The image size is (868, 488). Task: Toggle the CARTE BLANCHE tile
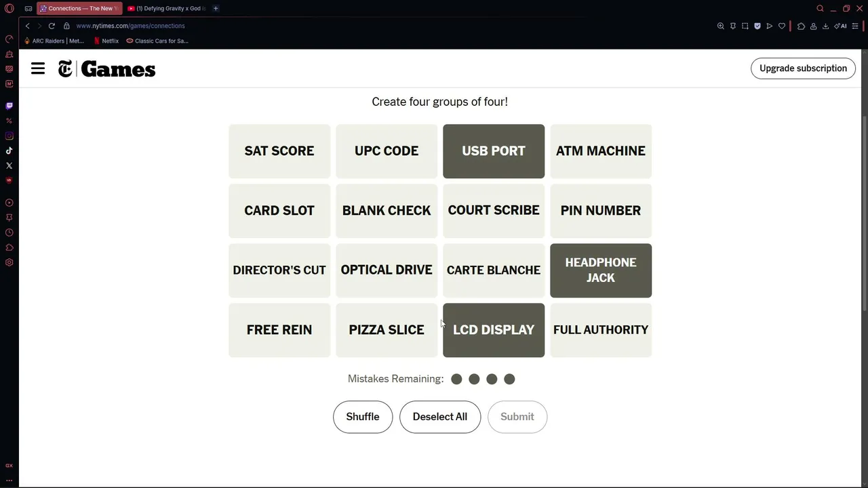click(494, 270)
